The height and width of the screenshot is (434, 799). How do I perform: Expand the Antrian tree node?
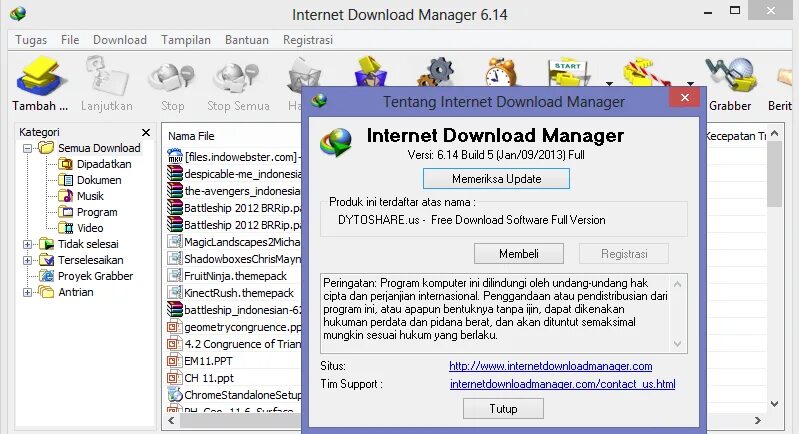[28, 292]
